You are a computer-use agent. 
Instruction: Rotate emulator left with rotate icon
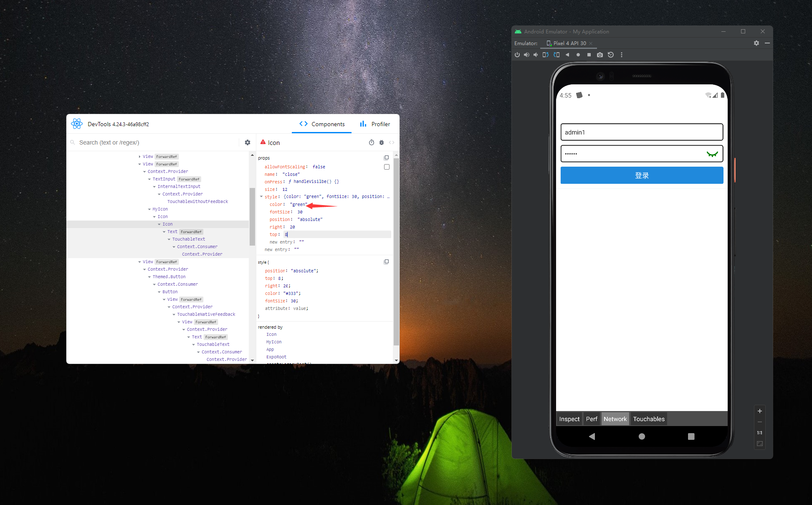tap(545, 55)
